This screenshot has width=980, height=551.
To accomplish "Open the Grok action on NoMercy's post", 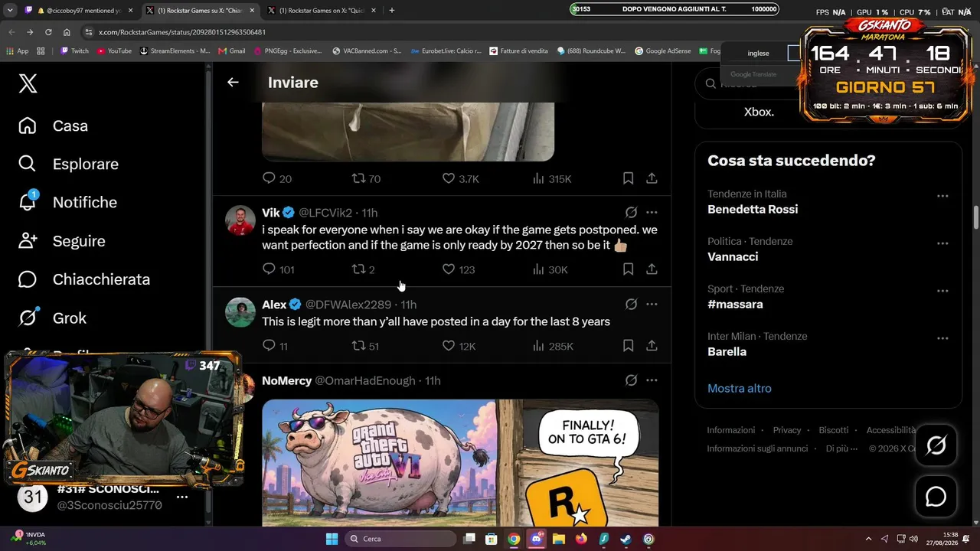I will [x=631, y=380].
